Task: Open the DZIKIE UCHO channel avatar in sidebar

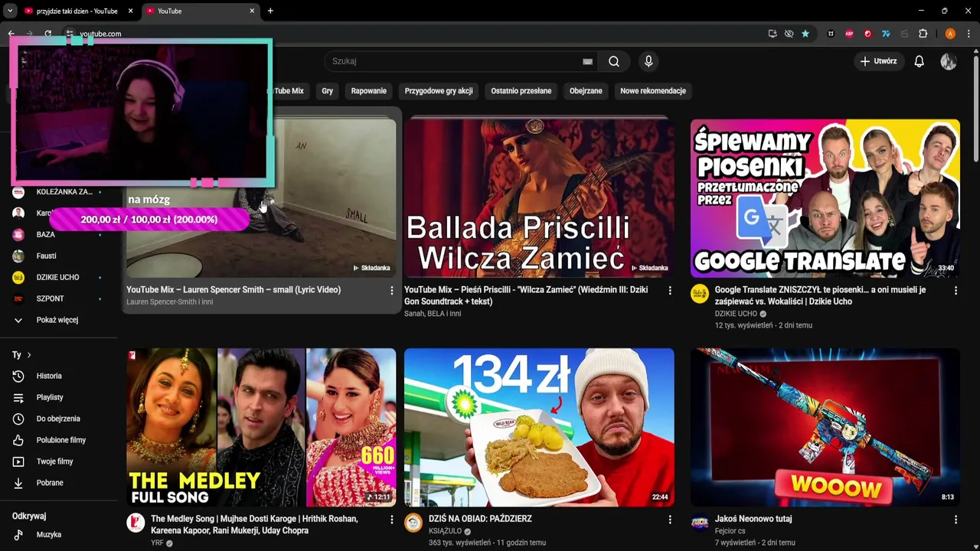Action: [x=18, y=277]
